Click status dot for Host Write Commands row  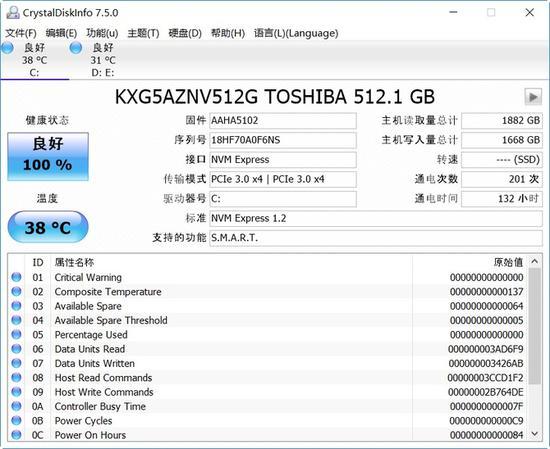pos(16,392)
